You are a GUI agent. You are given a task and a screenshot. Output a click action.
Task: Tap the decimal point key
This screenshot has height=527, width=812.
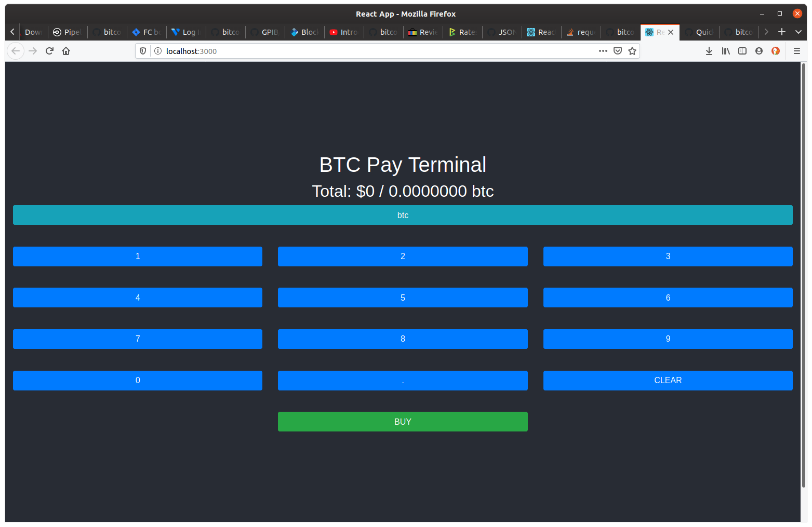coord(403,381)
